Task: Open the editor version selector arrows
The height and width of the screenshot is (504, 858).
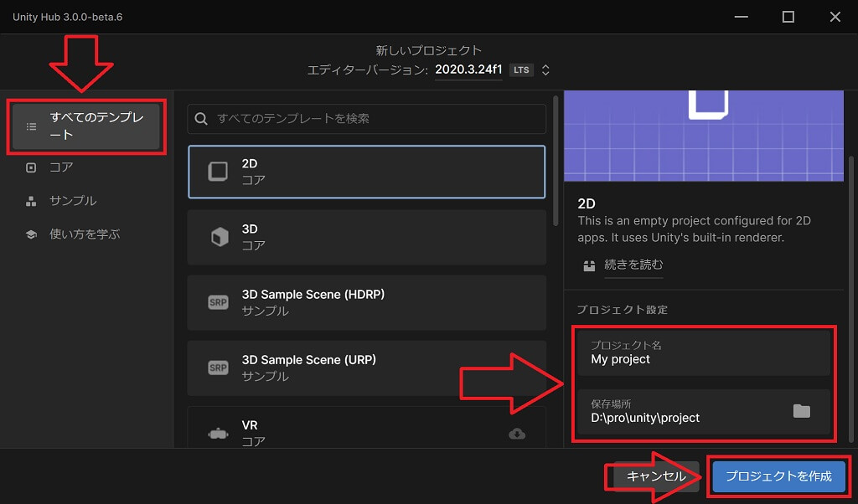Action: (x=545, y=70)
